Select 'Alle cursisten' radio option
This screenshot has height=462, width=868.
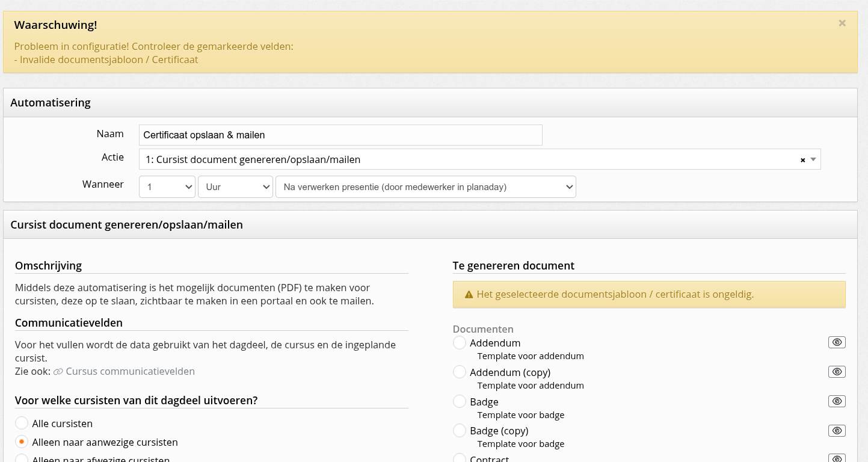pyautogui.click(x=22, y=423)
